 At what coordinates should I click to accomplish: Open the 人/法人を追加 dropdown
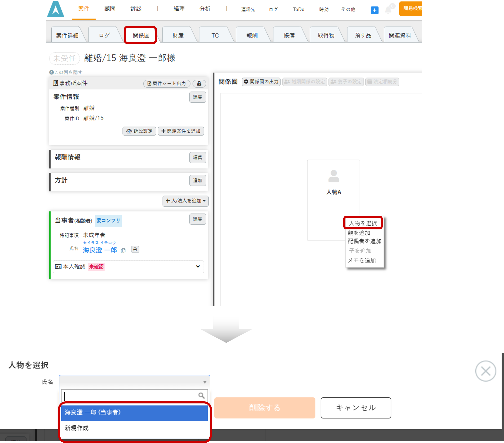coord(185,201)
